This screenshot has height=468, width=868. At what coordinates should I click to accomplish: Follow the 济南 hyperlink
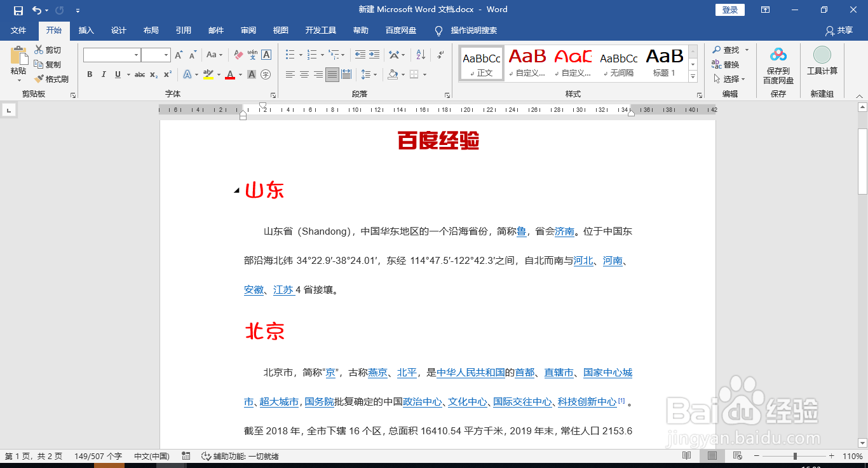click(564, 232)
